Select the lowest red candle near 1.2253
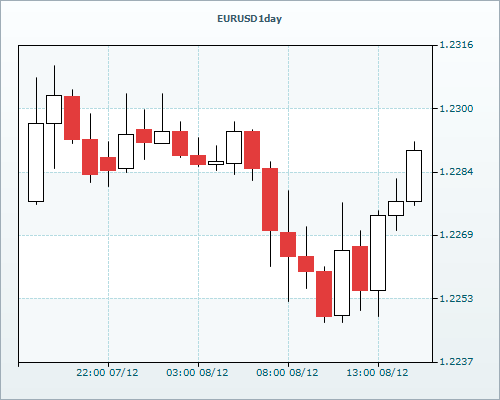 (324, 294)
